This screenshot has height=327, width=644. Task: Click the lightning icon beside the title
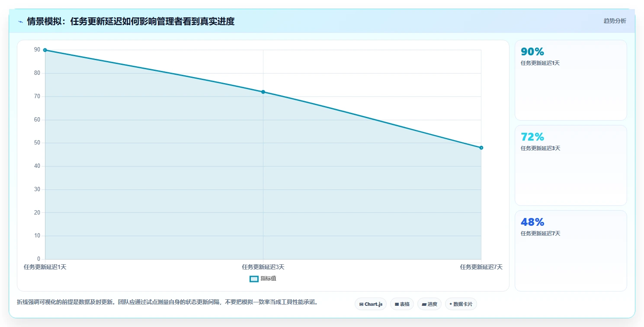click(20, 22)
